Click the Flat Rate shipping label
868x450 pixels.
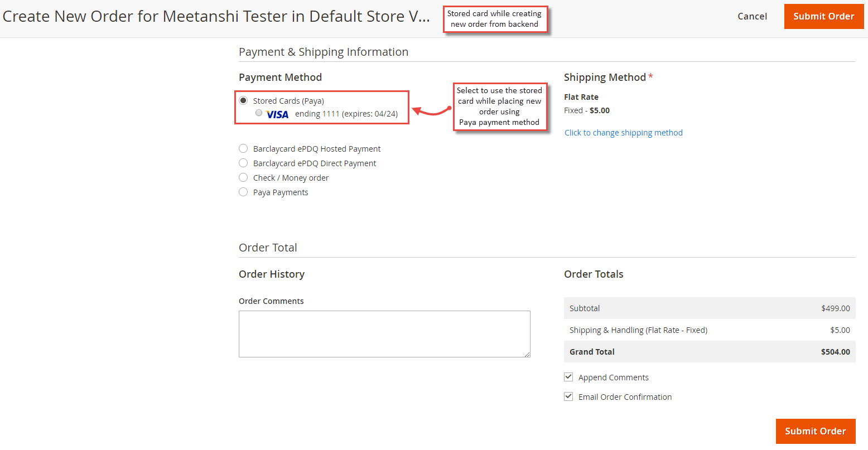pos(581,97)
